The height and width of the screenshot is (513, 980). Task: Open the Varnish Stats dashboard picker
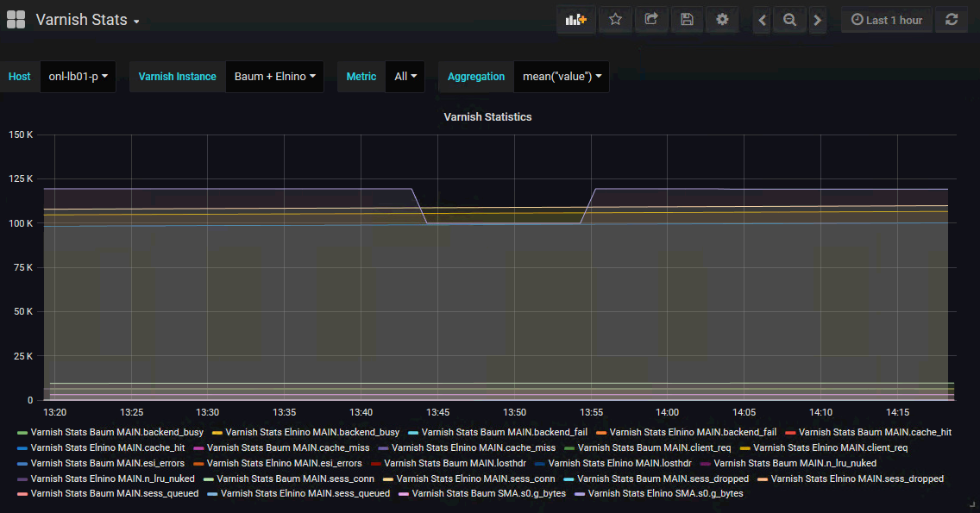(87, 20)
